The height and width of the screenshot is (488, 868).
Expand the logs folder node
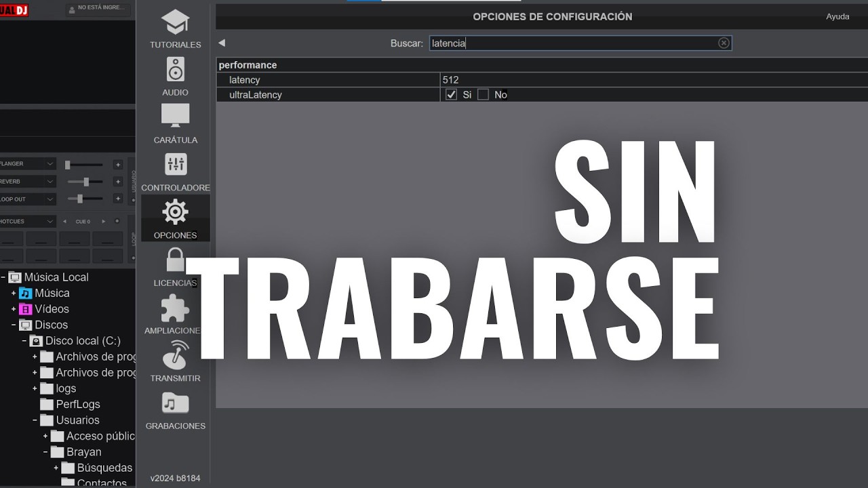tap(35, 388)
